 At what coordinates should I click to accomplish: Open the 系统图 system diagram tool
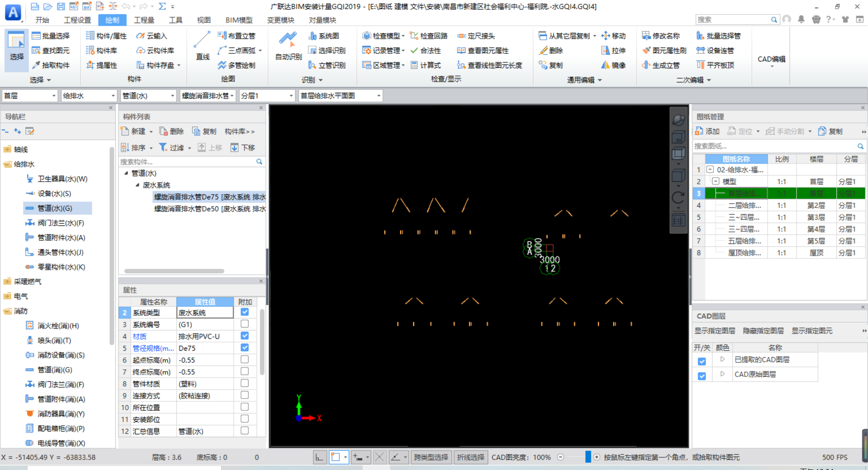[324, 36]
